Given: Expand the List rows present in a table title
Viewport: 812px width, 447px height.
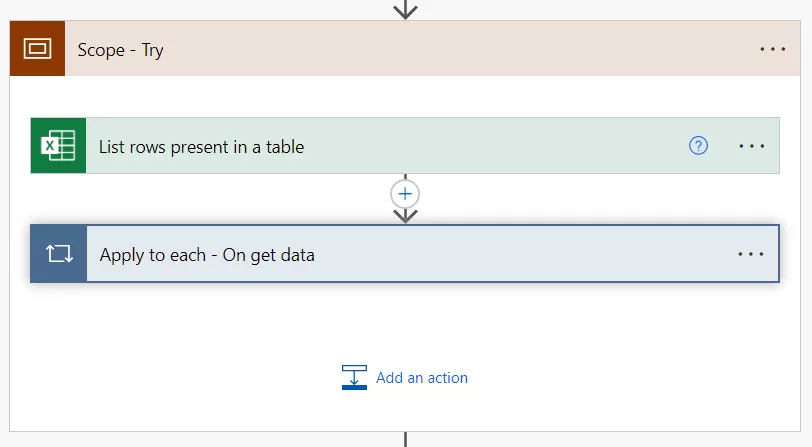Looking at the screenshot, I should click(x=201, y=146).
